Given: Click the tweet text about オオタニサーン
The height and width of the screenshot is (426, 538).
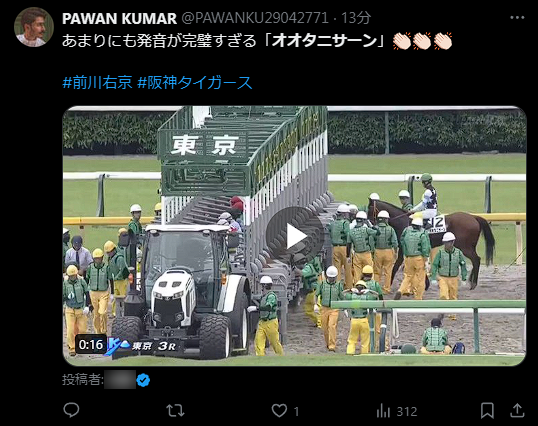Looking at the screenshot, I should click(x=224, y=41).
